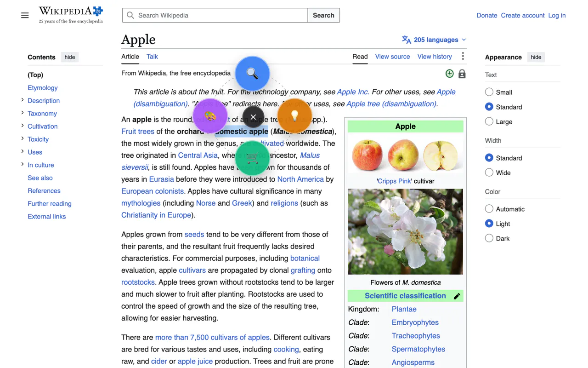Select Dark color mode
The height and width of the screenshot is (368, 588).
[489, 238]
